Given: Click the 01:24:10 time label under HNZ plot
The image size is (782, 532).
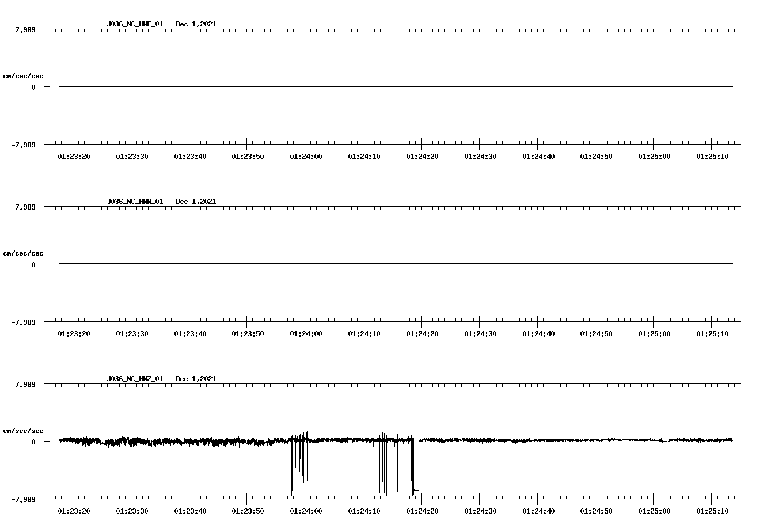Looking at the screenshot, I should [364, 511].
